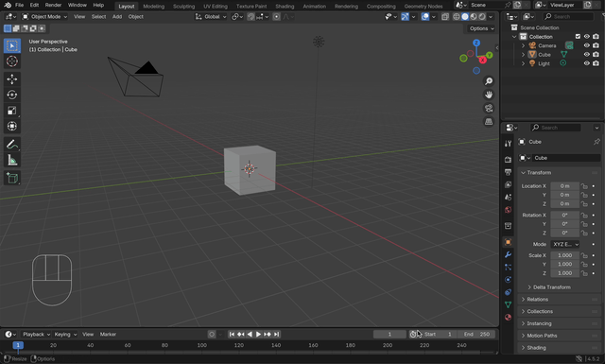605x364 pixels.
Task: Open the Playback dropdown
Action: click(36, 335)
